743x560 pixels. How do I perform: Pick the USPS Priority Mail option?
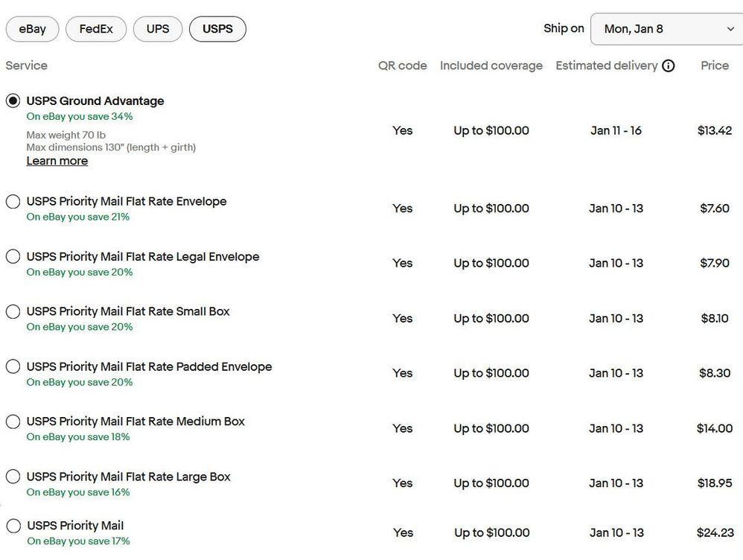(13, 526)
